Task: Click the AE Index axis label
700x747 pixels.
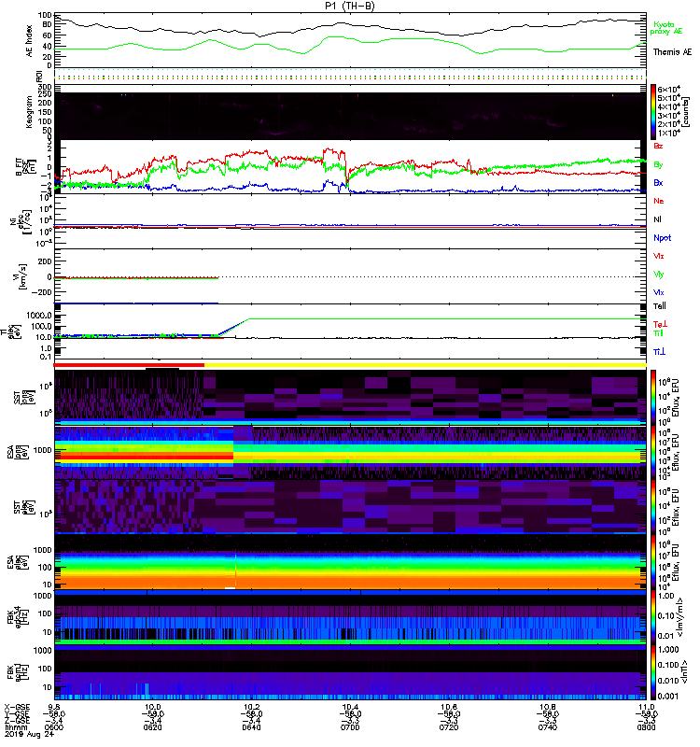Action: pyautogui.click(x=29, y=41)
